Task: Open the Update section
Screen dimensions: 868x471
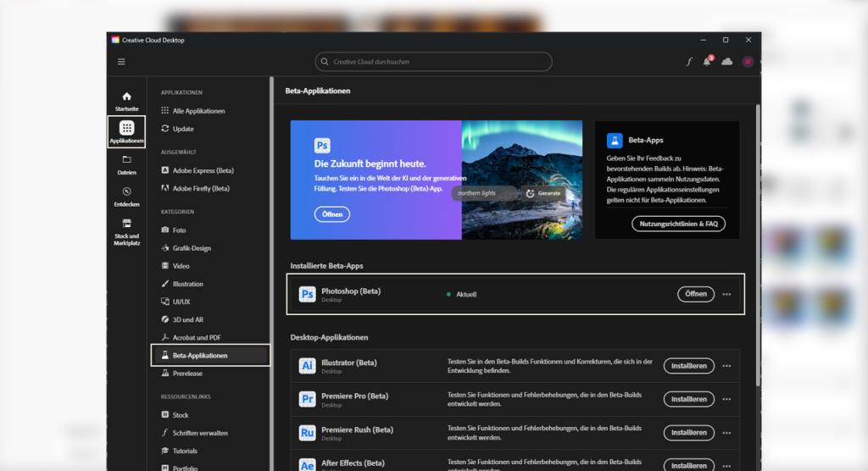Action: point(177,129)
